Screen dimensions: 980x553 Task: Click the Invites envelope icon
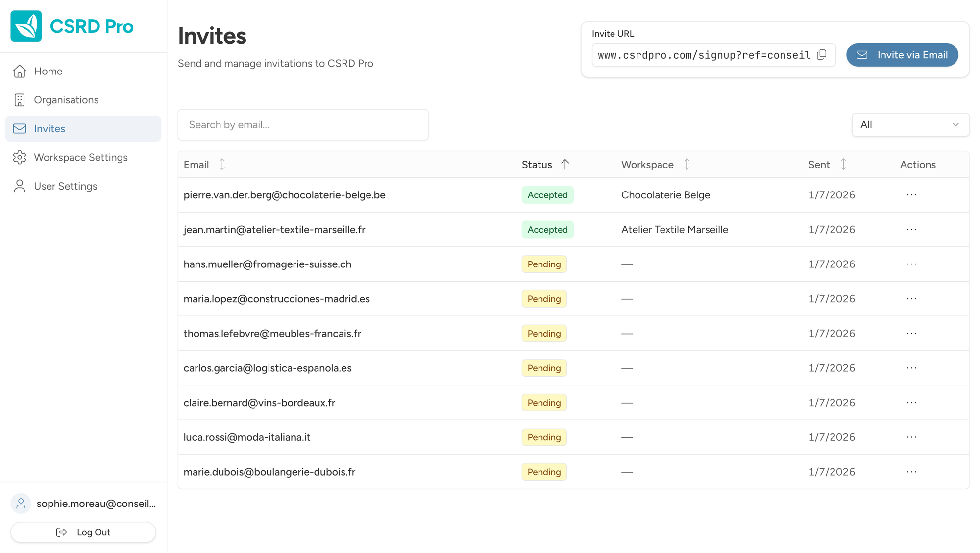point(20,128)
